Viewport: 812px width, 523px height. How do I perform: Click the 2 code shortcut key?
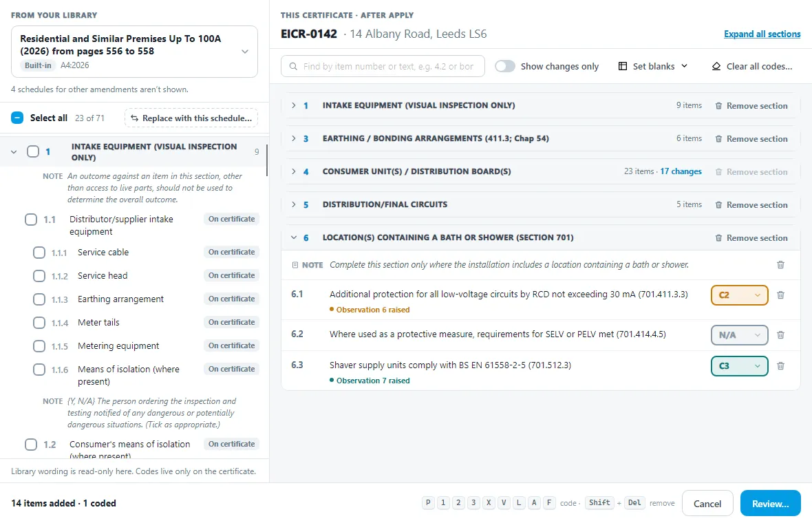(458, 503)
